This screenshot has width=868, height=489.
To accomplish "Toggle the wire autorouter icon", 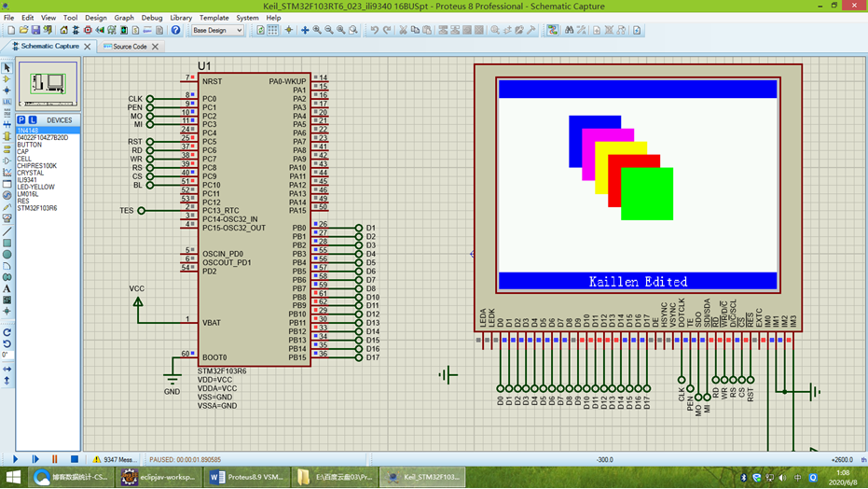I will [553, 31].
